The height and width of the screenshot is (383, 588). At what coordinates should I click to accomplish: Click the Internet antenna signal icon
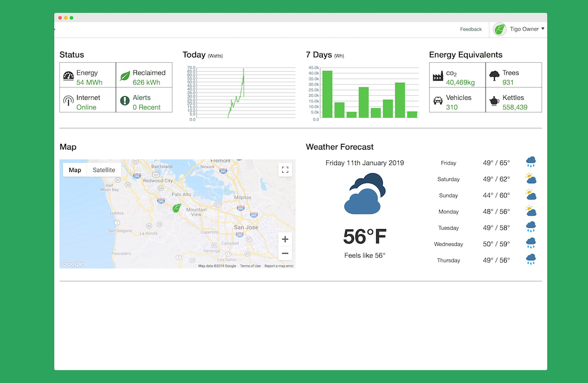pyautogui.click(x=68, y=100)
